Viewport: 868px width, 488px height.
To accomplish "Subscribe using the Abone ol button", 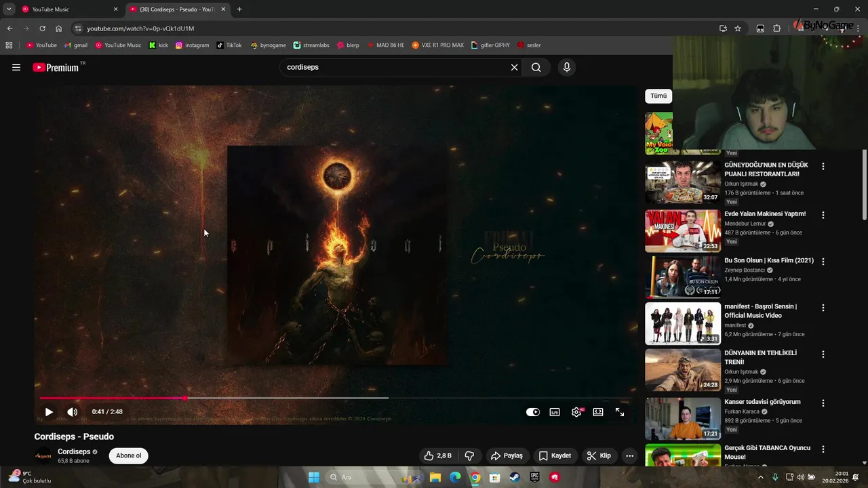I will (129, 455).
